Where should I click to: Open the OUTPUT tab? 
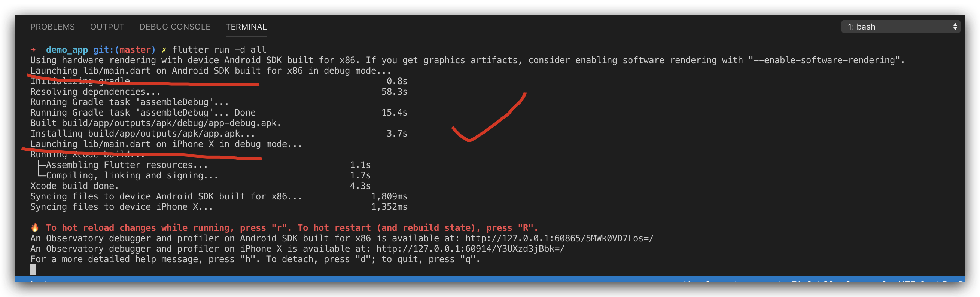pos(107,27)
